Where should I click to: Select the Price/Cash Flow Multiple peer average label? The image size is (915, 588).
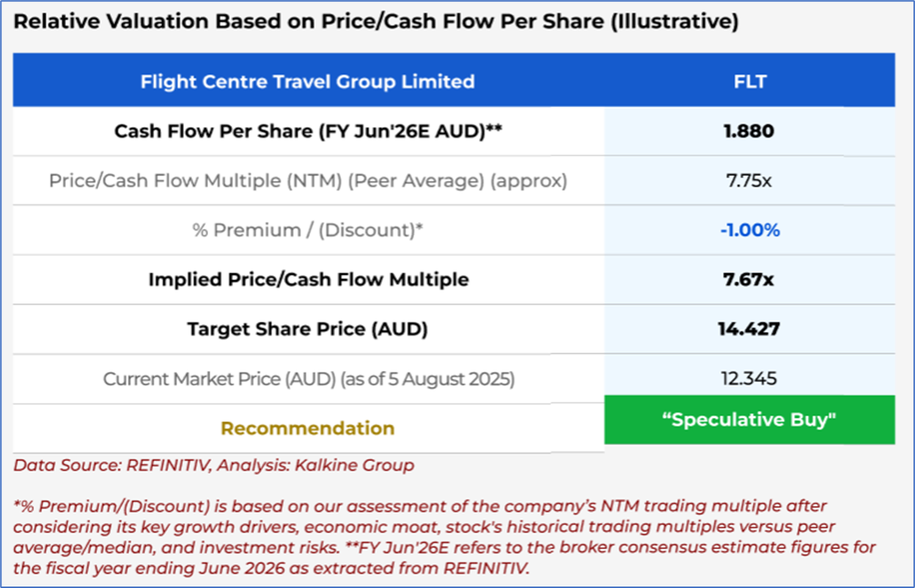308,180
